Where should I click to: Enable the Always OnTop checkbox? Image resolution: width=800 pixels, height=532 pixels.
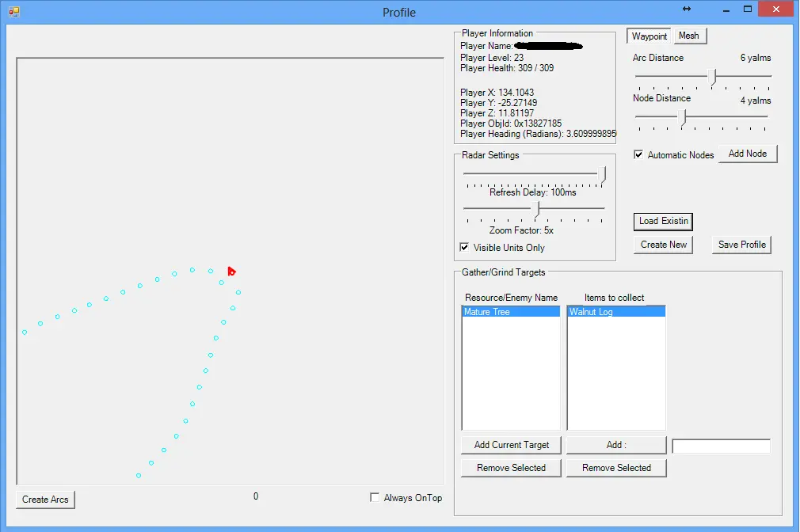pos(375,498)
